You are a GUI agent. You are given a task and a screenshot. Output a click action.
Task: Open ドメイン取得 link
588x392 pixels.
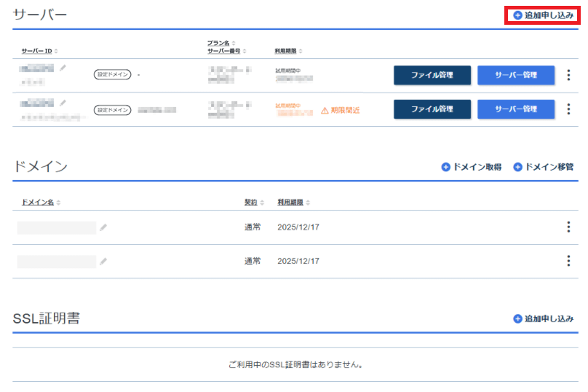click(472, 167)
